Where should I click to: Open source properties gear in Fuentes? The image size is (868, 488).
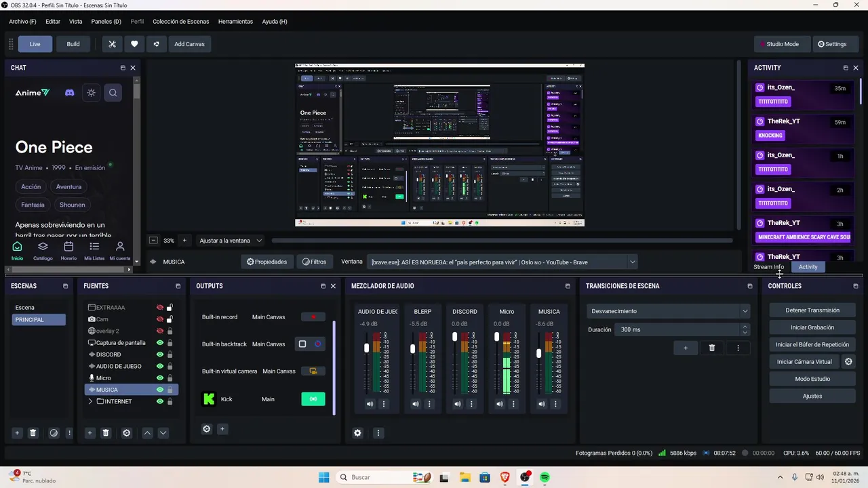tap(126, 433)
